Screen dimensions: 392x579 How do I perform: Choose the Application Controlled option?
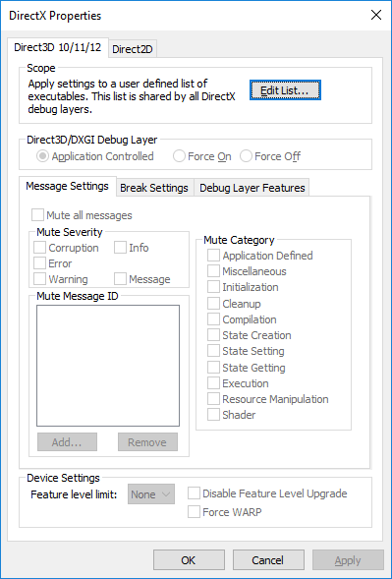click(95, 156)
